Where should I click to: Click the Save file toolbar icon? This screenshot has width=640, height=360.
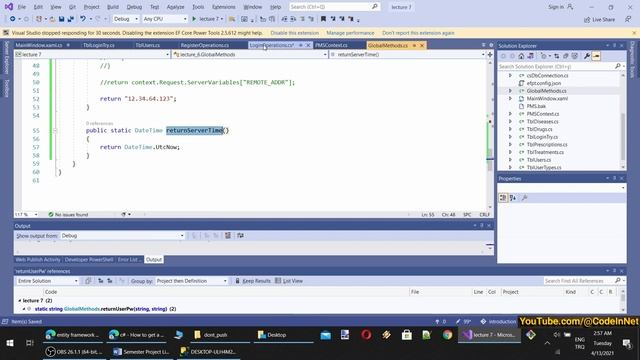61,19
